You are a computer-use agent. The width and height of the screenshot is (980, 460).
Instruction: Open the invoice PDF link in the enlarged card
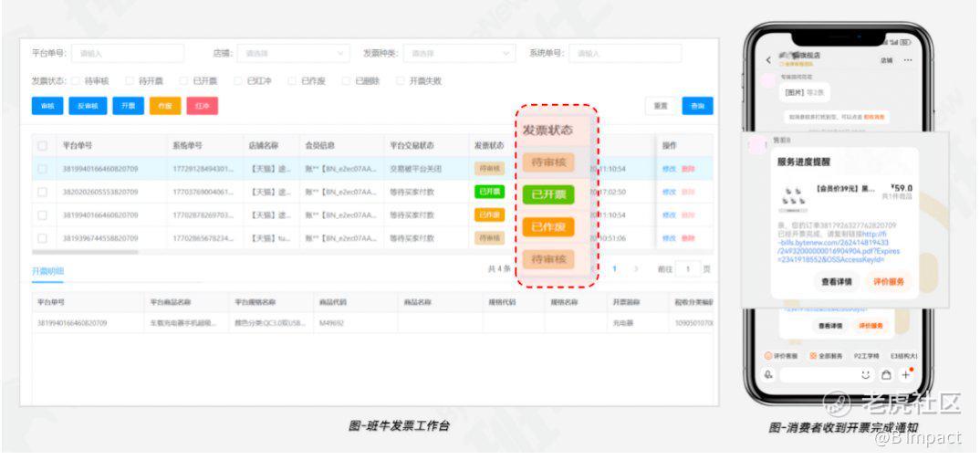(839, 246)
